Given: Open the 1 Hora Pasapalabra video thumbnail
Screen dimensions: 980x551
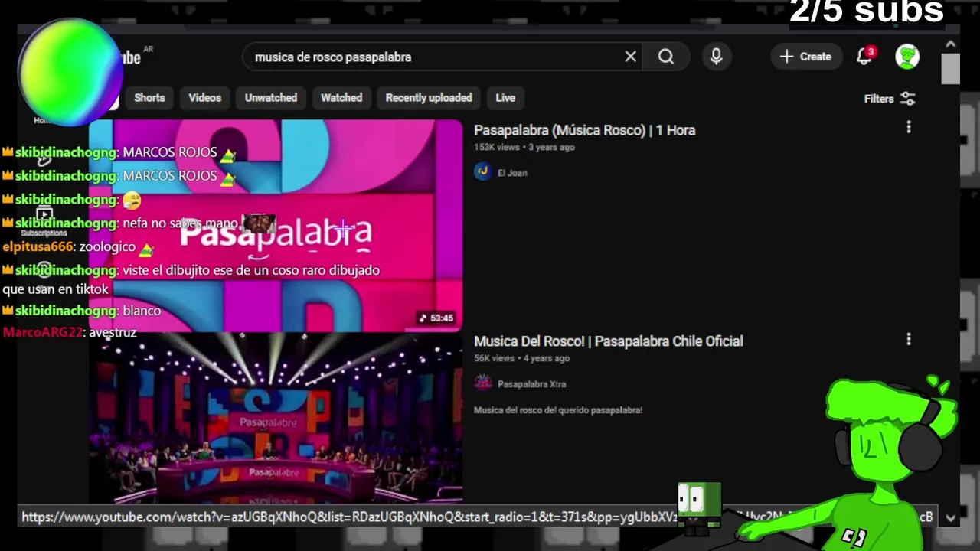Looking at the screenshot, I should click(x=276, y=225).
